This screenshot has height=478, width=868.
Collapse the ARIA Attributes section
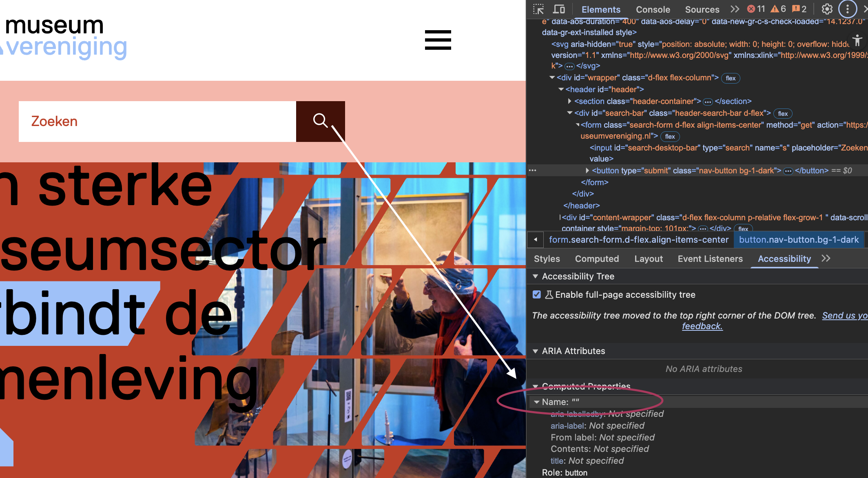click(x=536, y=351)
